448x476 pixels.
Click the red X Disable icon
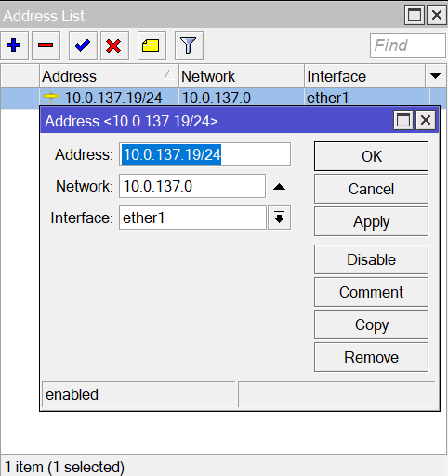click(114, 46)
